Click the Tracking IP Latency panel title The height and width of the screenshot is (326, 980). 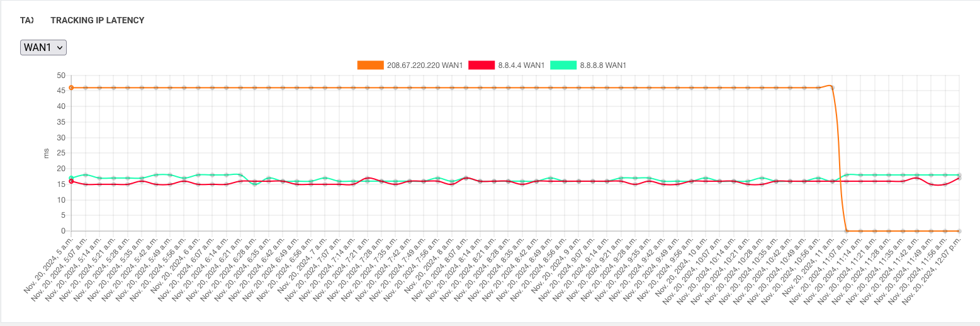pyautogui.click(x=82, y=20)
